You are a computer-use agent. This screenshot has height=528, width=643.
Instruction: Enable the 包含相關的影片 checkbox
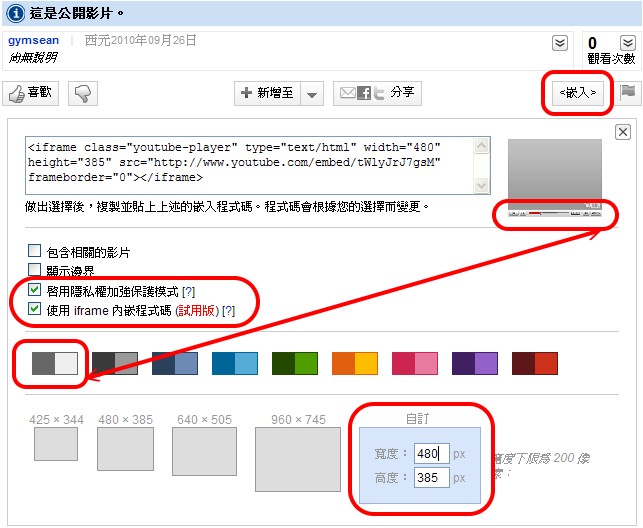[x=35, y=252]
